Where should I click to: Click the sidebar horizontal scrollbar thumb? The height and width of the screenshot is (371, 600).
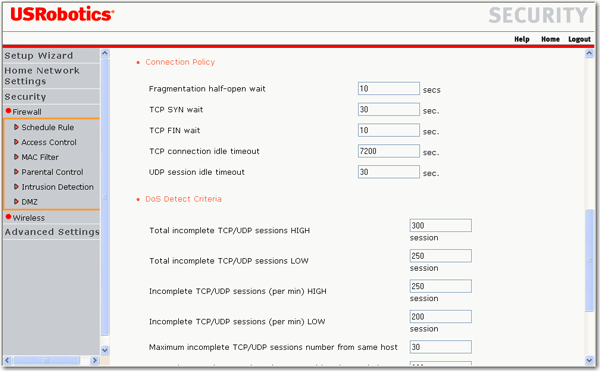[46, 360]
